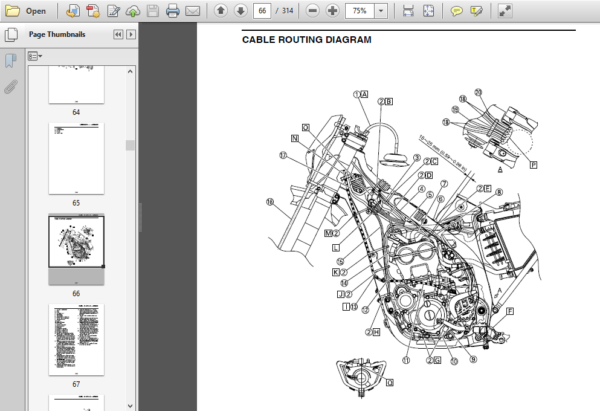Viewport: 600px width, 411px height.
Task: Click the zoom percentage field showing 75%
Action: point(360,11)
